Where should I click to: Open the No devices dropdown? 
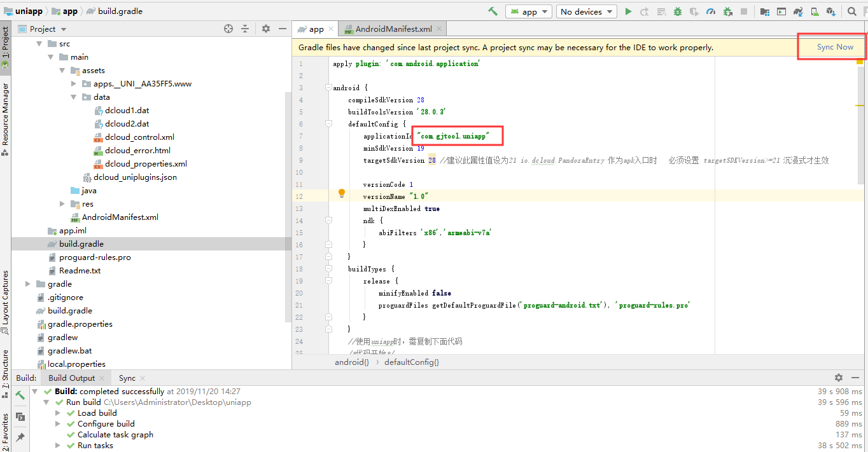point(586,11)
